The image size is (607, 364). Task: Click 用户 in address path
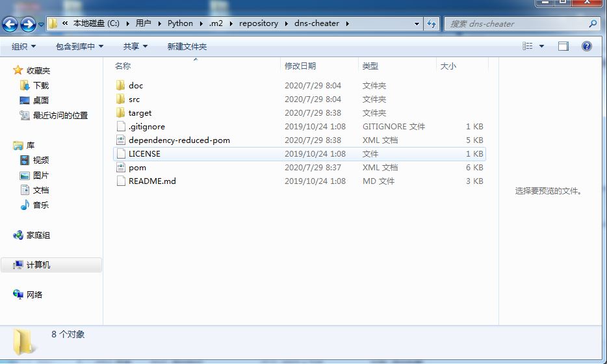tap(143, 23)
